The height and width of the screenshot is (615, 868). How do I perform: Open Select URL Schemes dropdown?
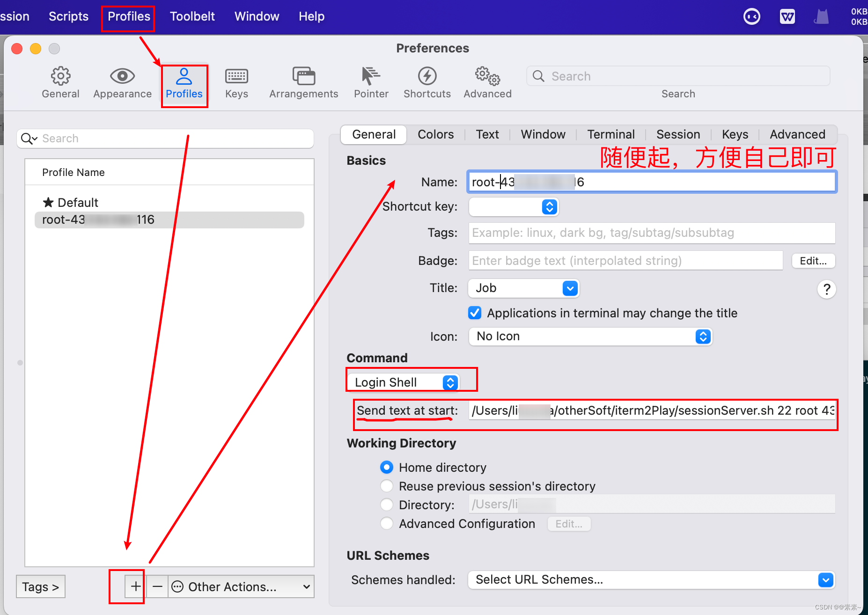[652, 580]
